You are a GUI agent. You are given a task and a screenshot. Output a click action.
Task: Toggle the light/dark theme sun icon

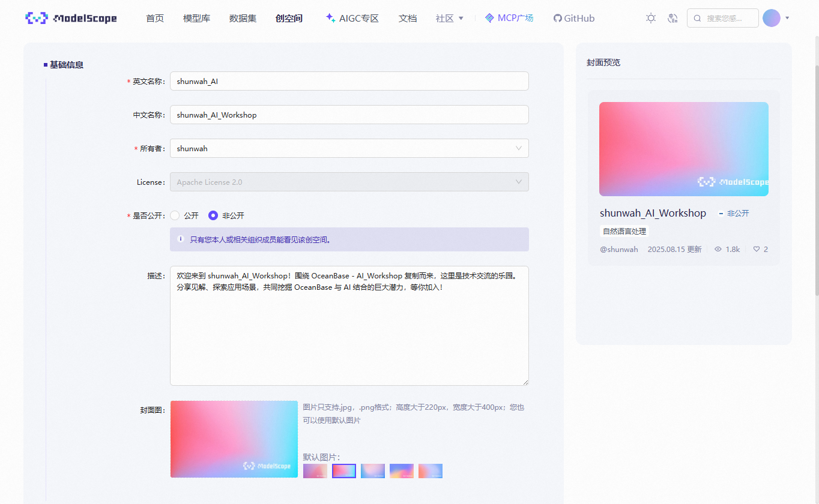(651, 18)
